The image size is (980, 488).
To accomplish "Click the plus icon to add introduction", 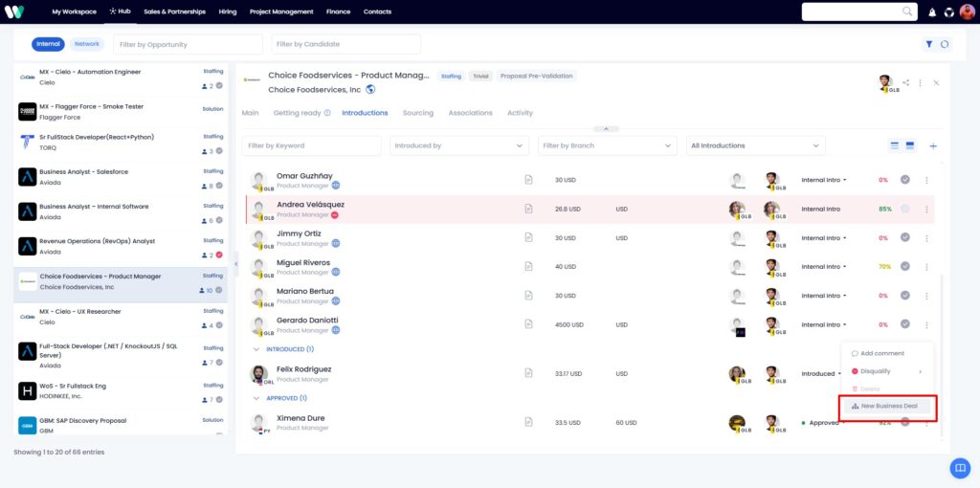I will coord(933,146).
